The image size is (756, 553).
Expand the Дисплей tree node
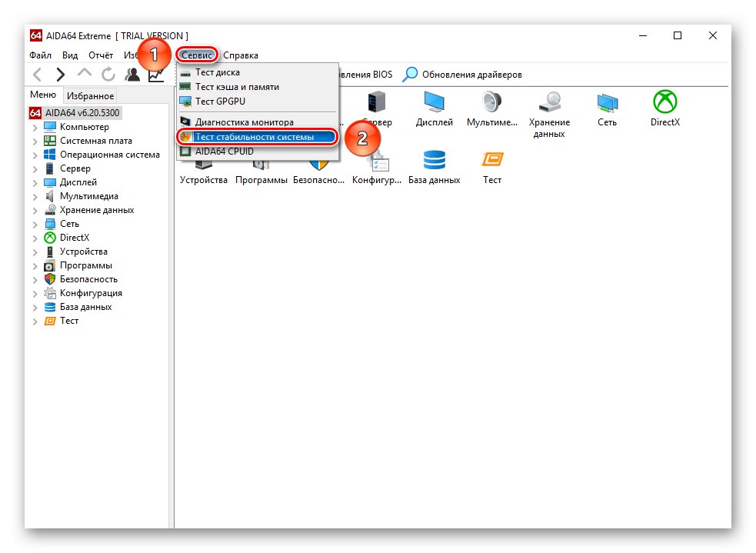[x=35, y=183]
